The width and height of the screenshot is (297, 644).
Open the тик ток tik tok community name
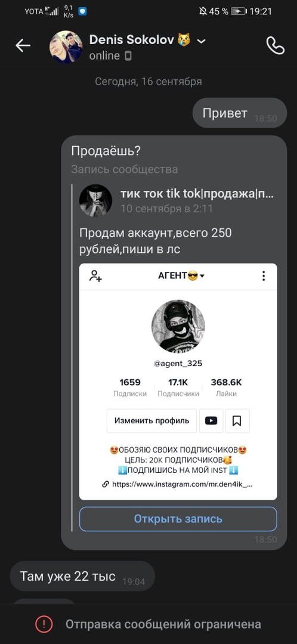[197, 194]
